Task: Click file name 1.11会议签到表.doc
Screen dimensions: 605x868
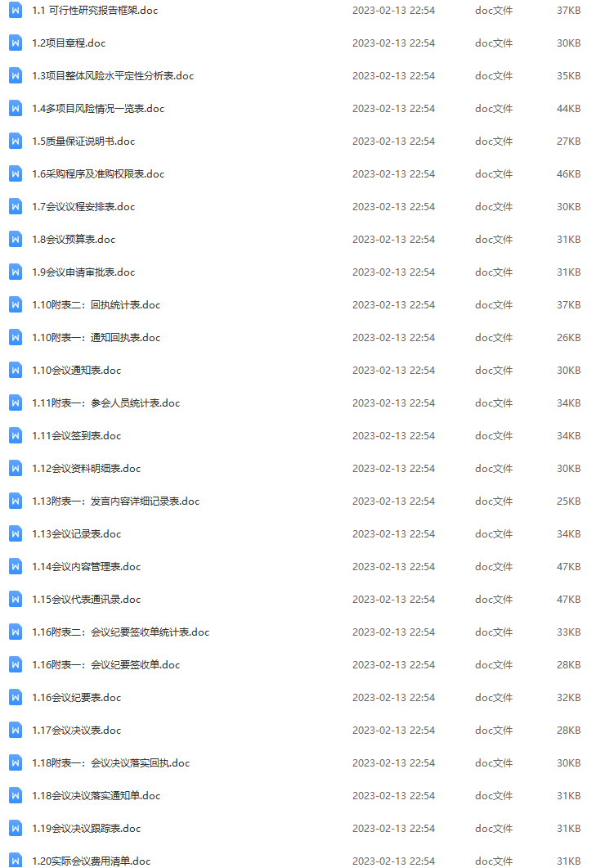Action: [x=76, y=436]
